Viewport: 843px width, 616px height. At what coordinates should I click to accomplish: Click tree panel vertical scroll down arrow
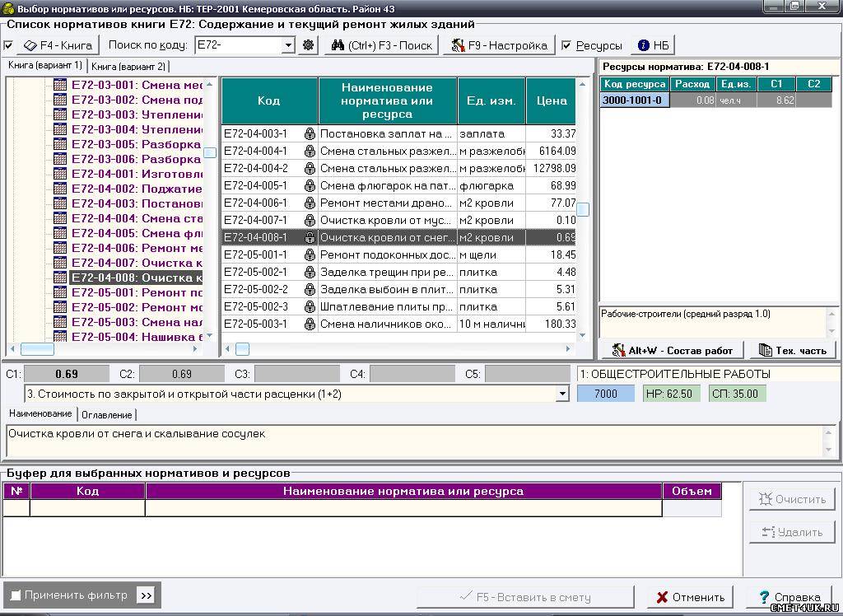210,336
